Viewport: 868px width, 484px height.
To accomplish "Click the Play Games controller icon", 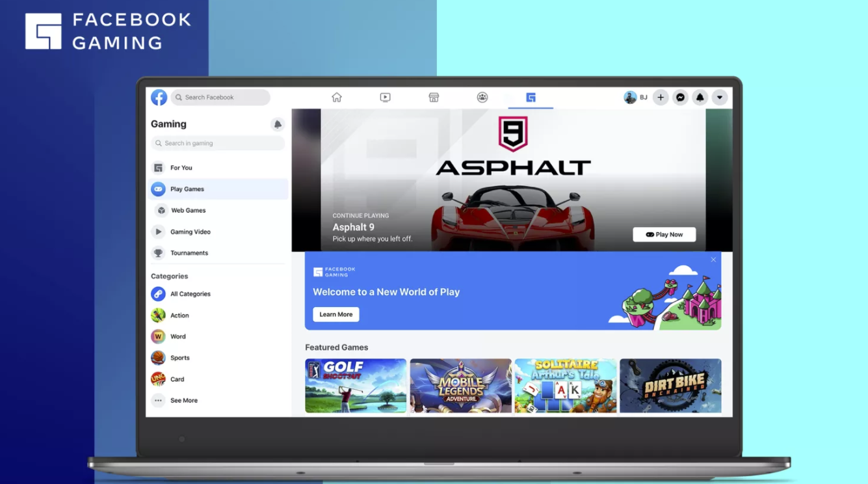I will (158, 189).
